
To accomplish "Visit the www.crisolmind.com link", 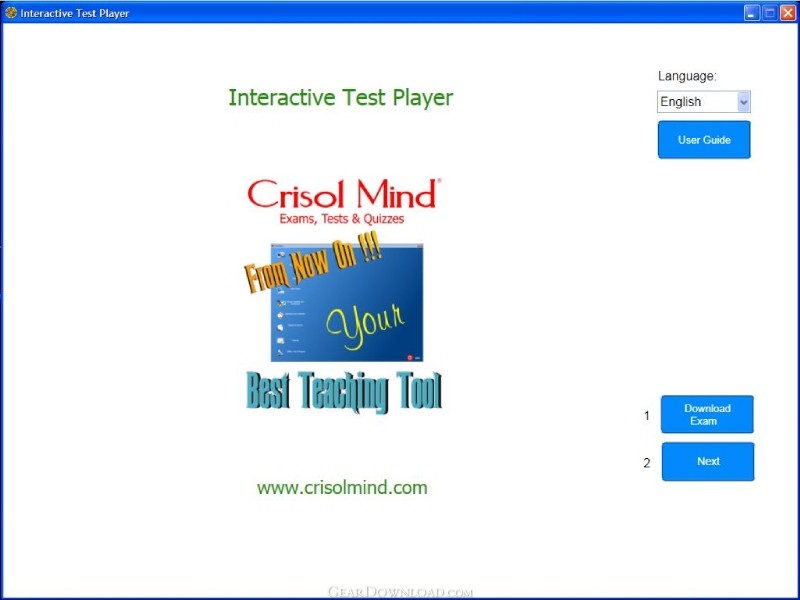I will pos(342,488).
